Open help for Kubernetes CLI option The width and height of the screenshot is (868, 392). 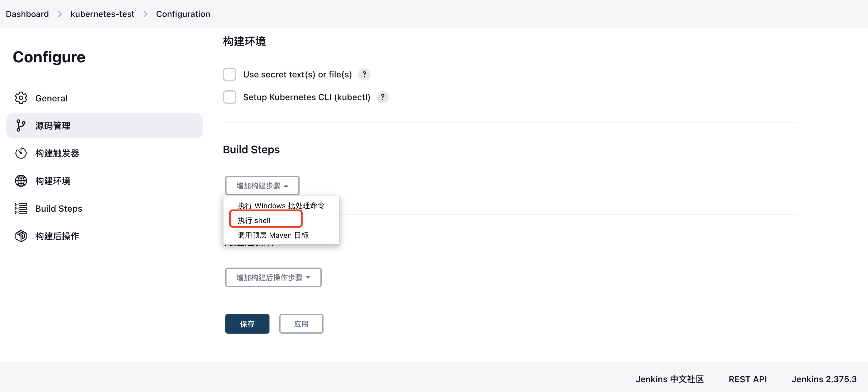[x=382, y=97]
